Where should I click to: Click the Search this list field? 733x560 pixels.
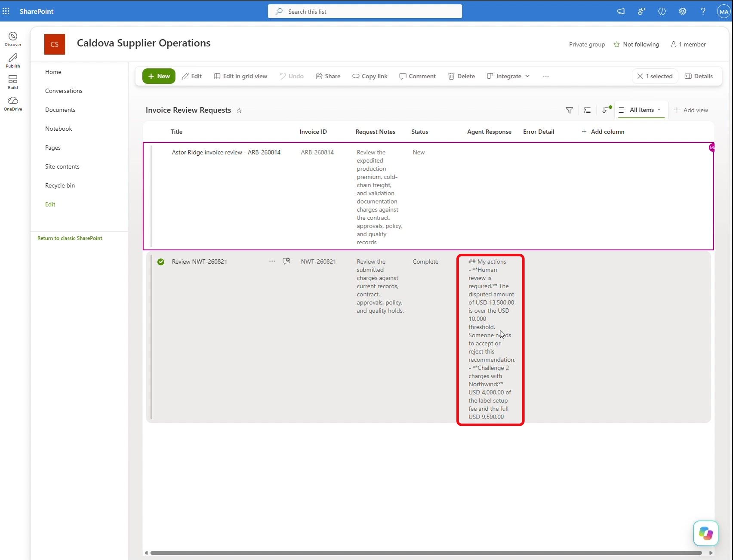click(x=365, y=12)
